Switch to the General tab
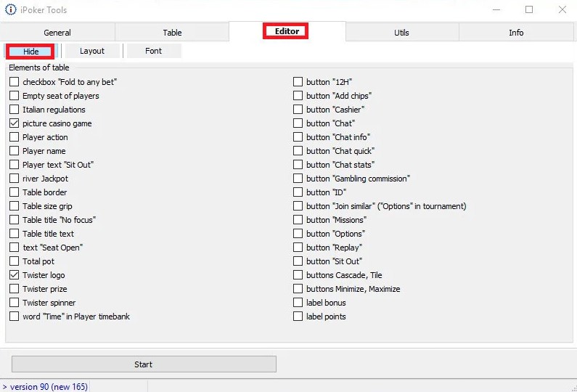577x392 pixels. tap(57, 33)
